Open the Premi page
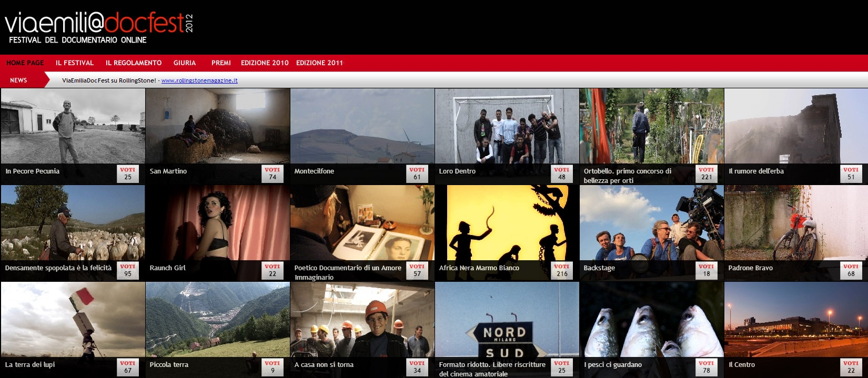Image resolution: width=868 pixels, height=378 pixels. tap(221, 63)
